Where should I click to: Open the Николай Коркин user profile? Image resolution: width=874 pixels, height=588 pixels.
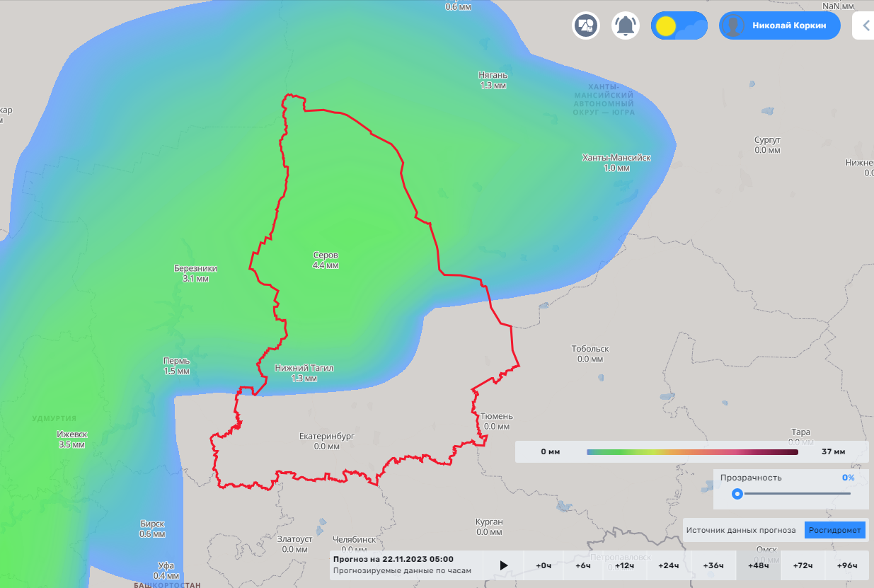click(780, 25)
